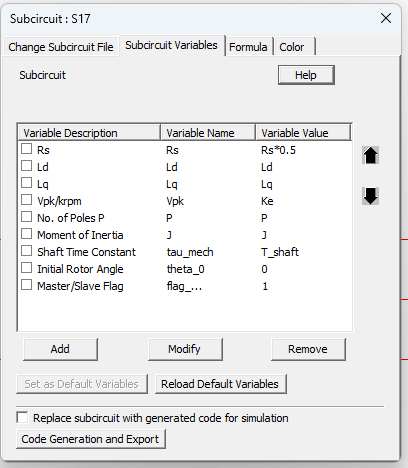408x468 pixels.
Task: Open the Color tab
Action: [x=294, y=47]
